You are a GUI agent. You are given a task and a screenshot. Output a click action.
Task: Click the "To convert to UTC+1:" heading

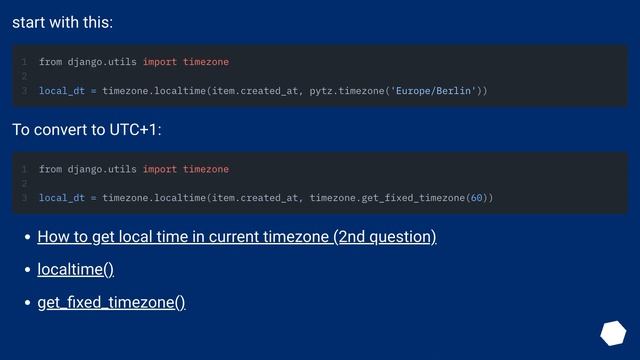[87, 130]
